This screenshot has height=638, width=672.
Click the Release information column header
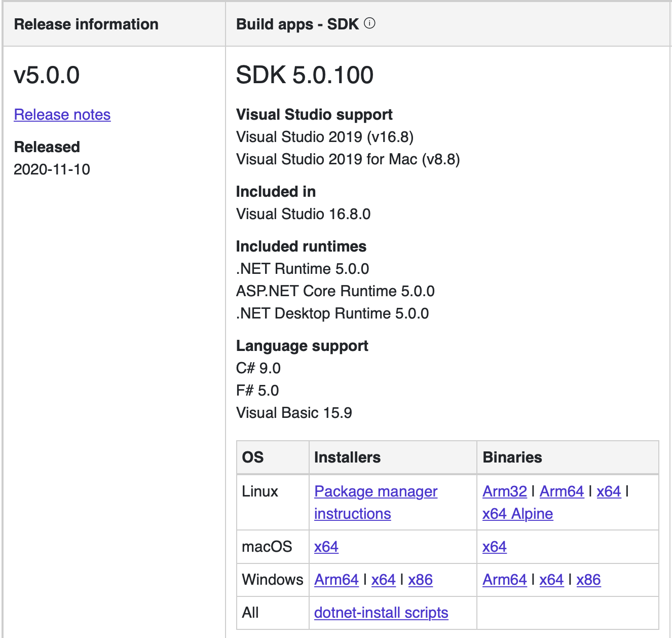point(86,24)
